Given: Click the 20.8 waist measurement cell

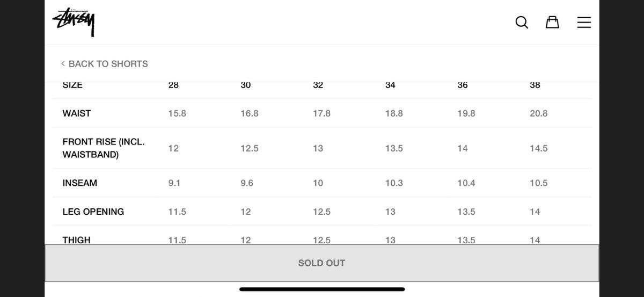Looking at the screenshot, I should coord(539,113).
